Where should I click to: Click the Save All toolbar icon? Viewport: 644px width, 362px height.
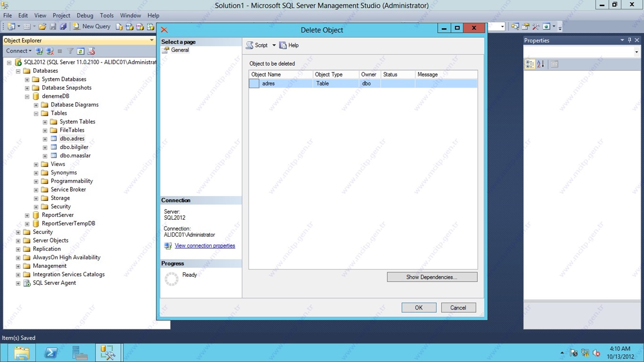click(x=63, y=27)
